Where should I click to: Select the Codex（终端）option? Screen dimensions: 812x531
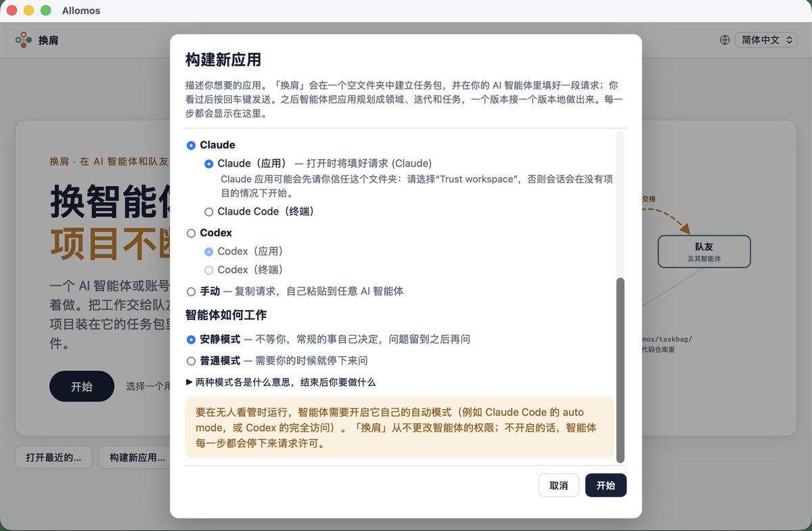coord(208,270)
